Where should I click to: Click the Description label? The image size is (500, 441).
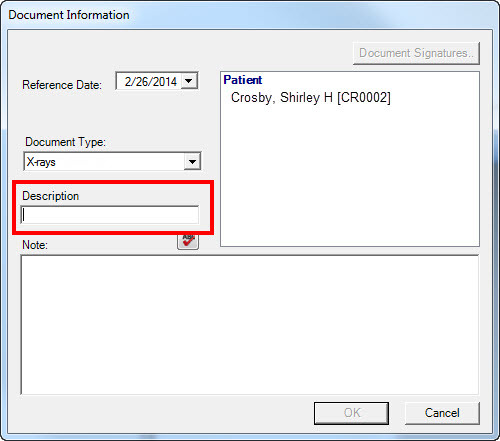[x=51, y=196]
